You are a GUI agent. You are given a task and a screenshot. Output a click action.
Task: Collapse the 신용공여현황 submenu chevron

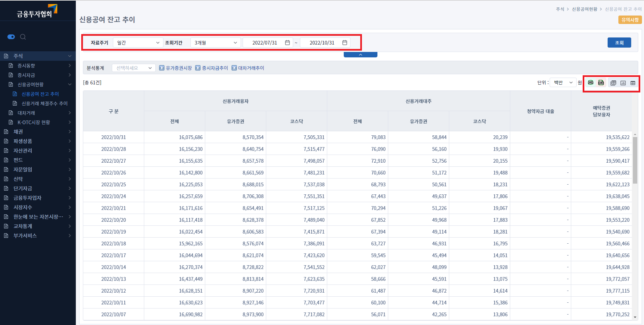[x=70, y=84]
